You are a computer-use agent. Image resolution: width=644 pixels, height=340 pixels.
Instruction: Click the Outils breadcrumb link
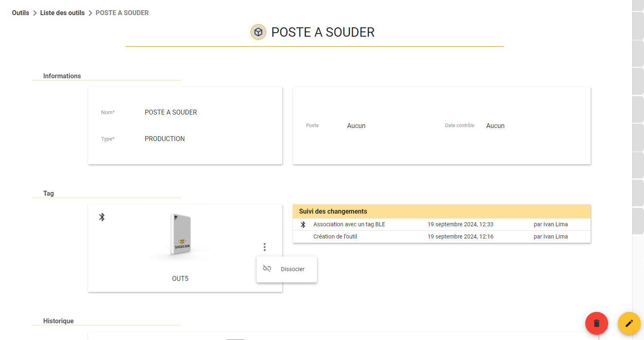(20, 13)
